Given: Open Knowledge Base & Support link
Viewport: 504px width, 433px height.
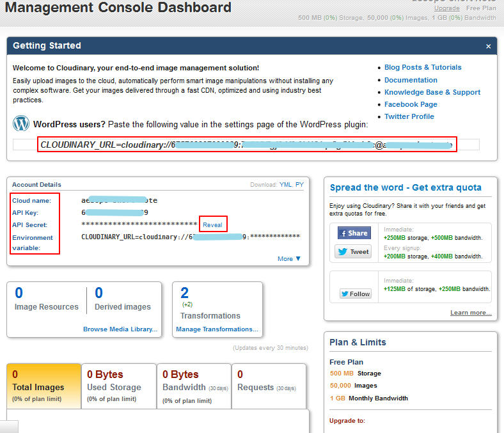Looking at the screenshot, I should coord(432,92).
